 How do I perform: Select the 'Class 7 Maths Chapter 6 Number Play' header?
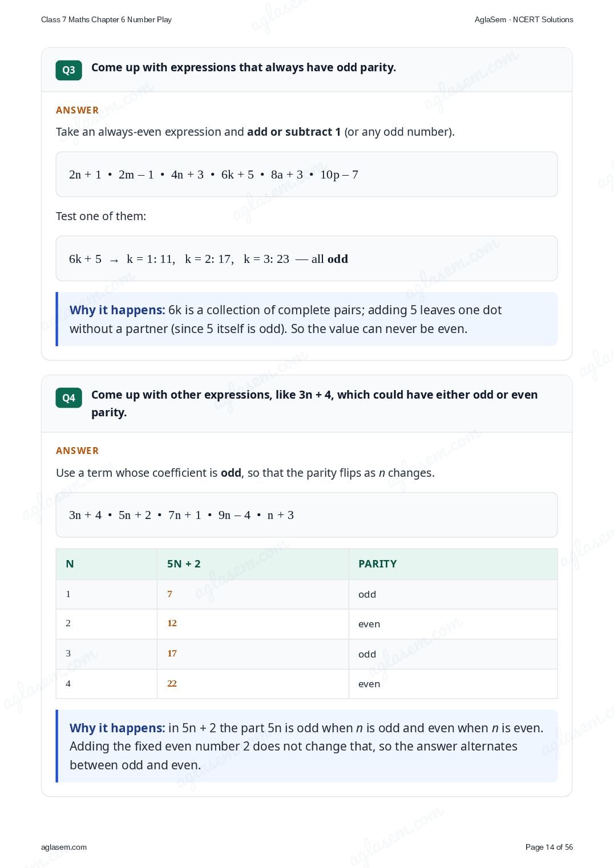coord(106,19)
